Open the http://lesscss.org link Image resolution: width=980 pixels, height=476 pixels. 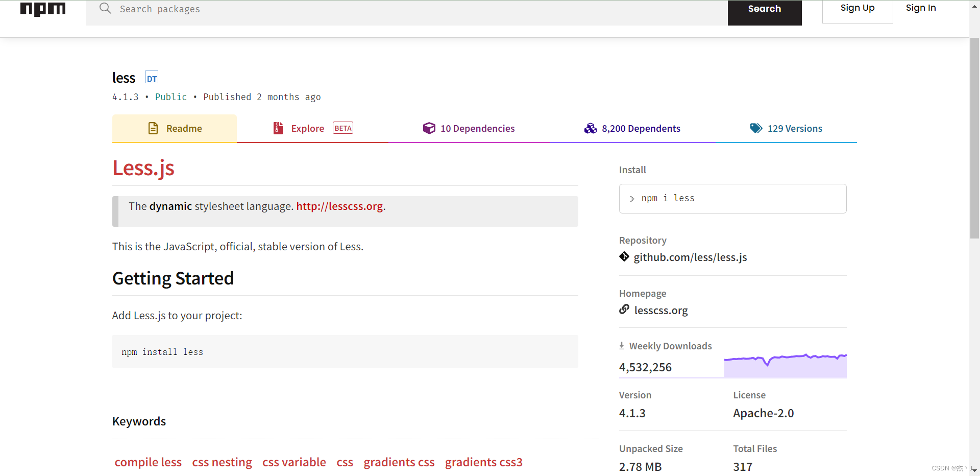coord(339,206)
